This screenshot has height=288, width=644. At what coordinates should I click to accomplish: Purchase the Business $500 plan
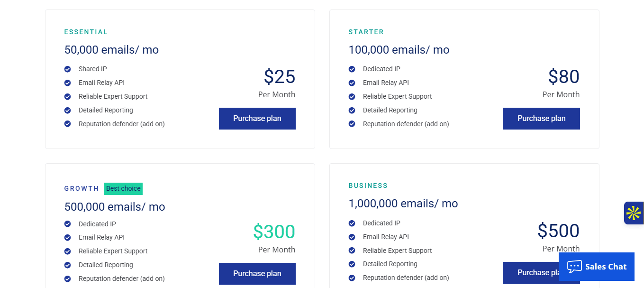click(x=531, y=273)
